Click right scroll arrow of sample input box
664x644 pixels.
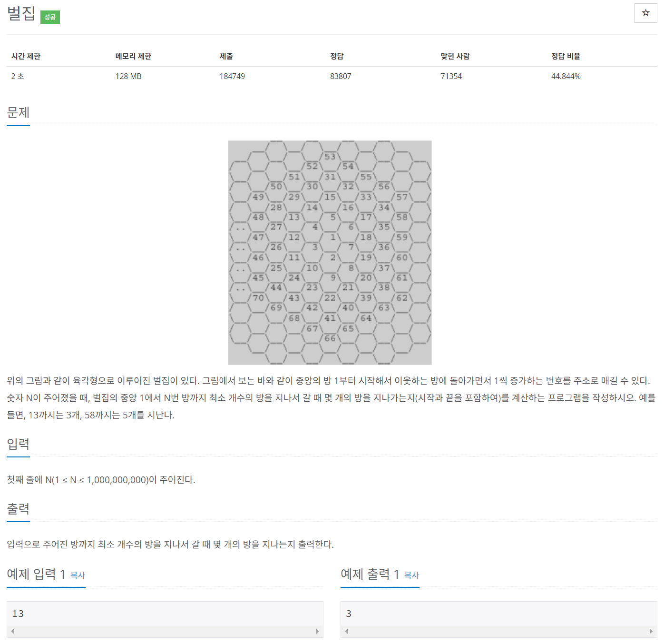[317, 632]
